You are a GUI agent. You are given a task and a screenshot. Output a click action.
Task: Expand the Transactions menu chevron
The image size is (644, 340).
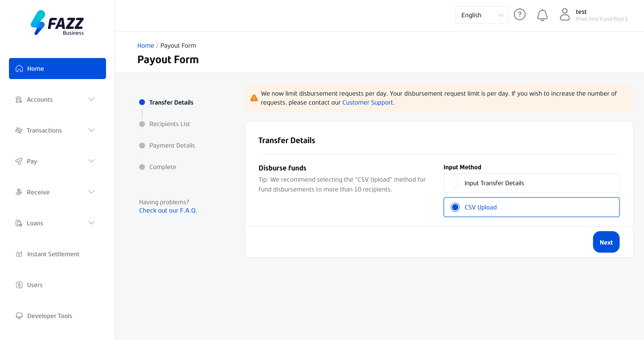pos(91,130)
